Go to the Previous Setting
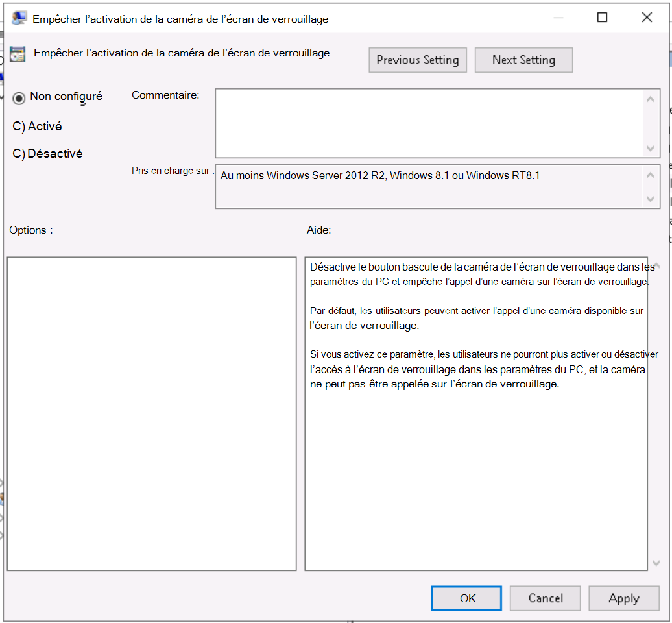 coord(418,60)
